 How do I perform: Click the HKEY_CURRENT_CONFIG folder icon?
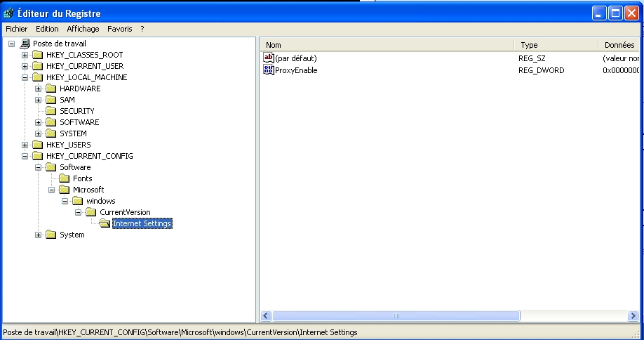pos(37,156)
